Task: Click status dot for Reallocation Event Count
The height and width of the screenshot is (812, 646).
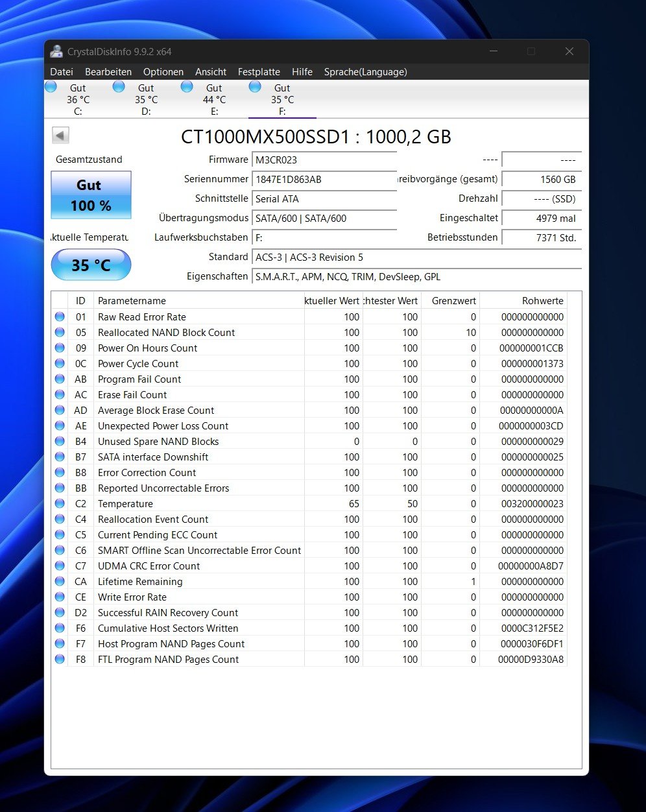Action: click(x=60, y=519)
